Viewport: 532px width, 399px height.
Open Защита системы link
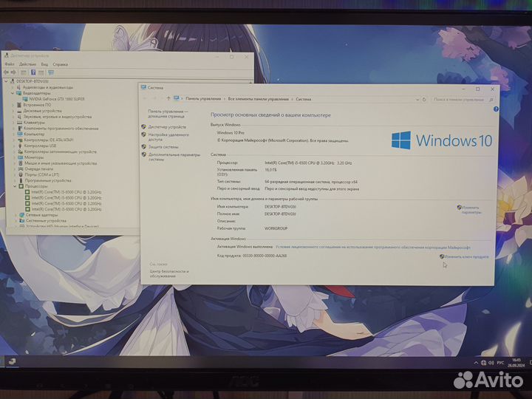coord(163,147)
